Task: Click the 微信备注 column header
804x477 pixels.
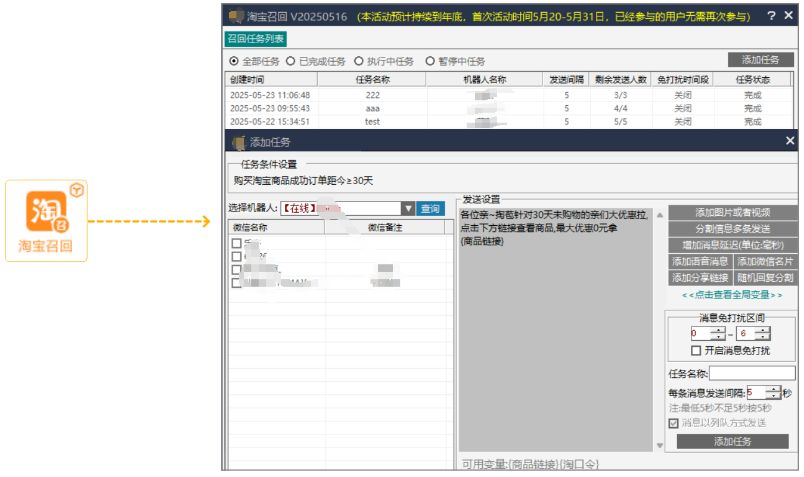Action: [x=385, y=227]
